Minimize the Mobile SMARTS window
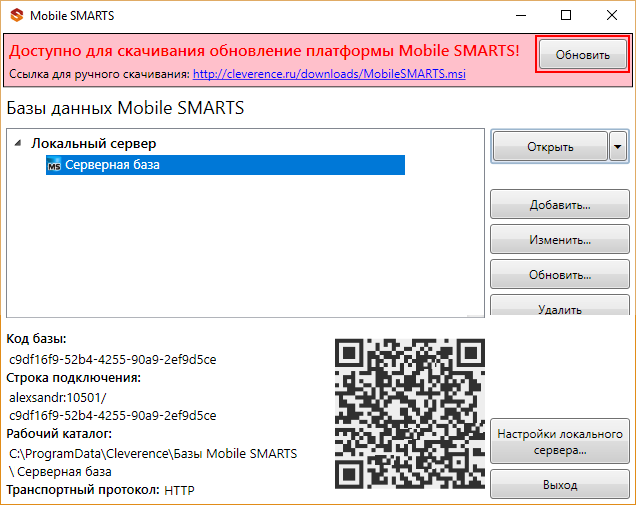This screenshot has height=505, width=636. (521, 15)
